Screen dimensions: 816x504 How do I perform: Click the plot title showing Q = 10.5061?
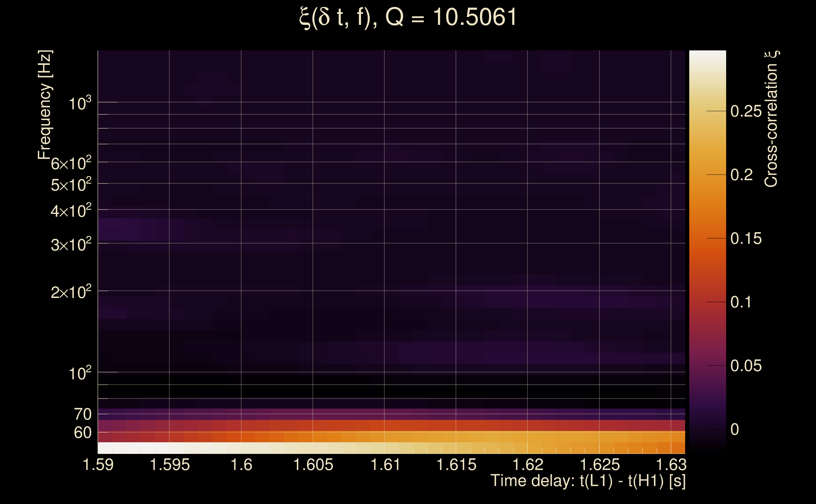point(408,17)
